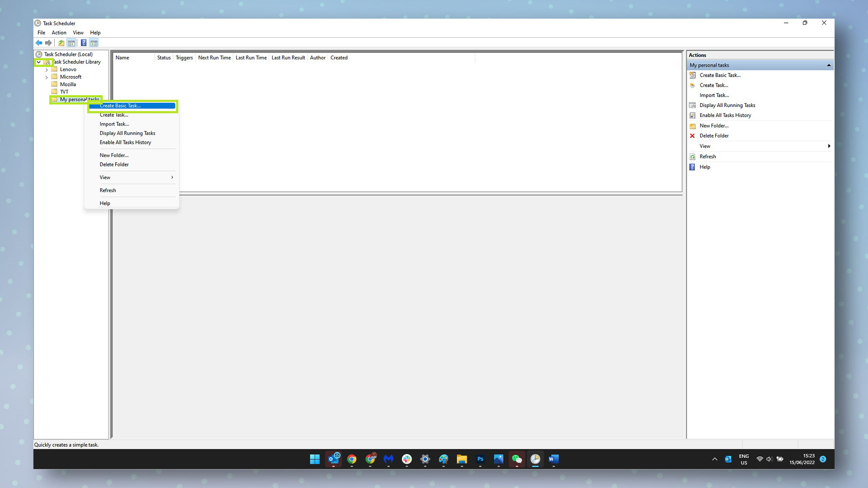Collapse the Task Scheduler Library tree node
Screen dimensions: 868x488
(39, 62)
